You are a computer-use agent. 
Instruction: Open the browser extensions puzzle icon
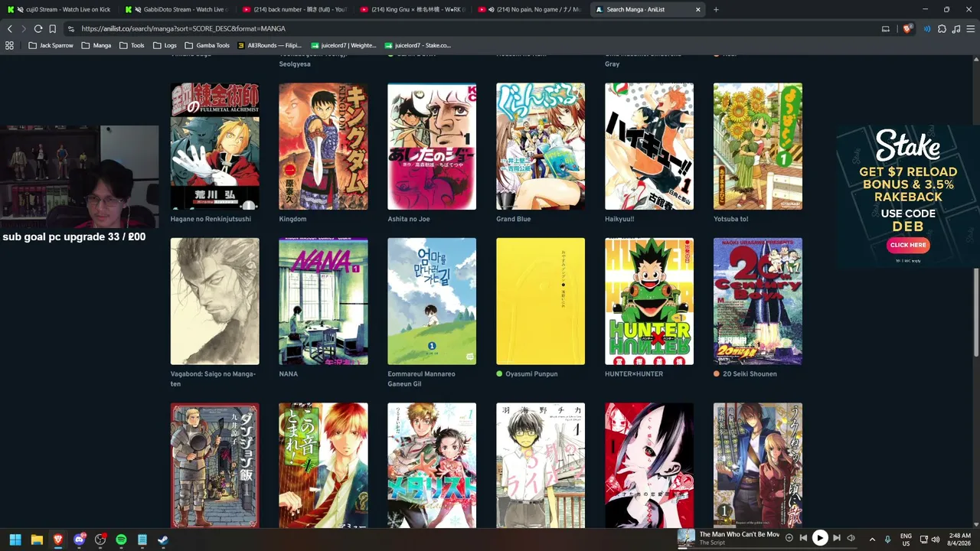click(942, 28)
